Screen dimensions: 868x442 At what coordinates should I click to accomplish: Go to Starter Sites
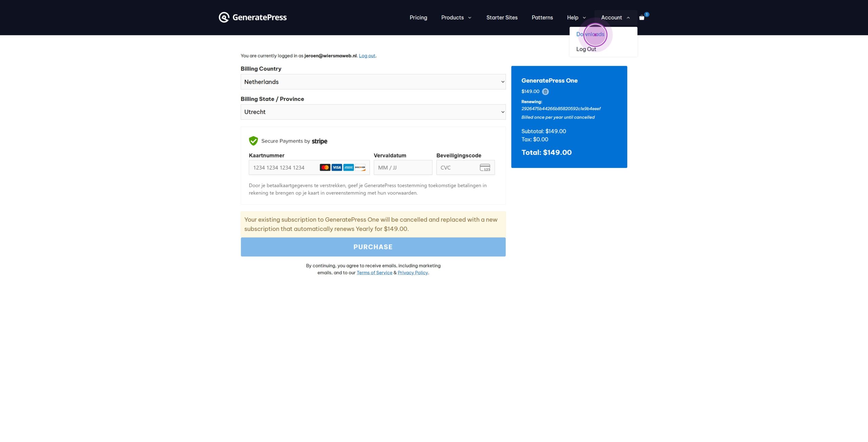click(502, 18)
